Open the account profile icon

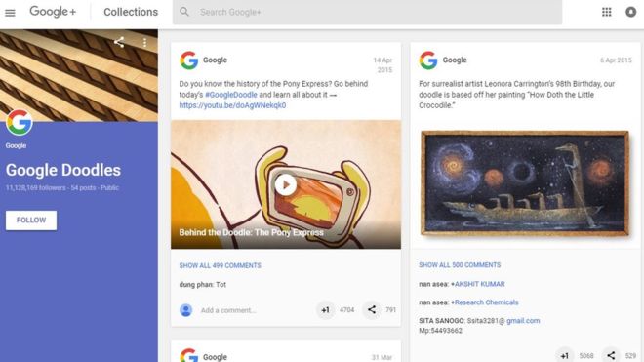click(630, 12)
